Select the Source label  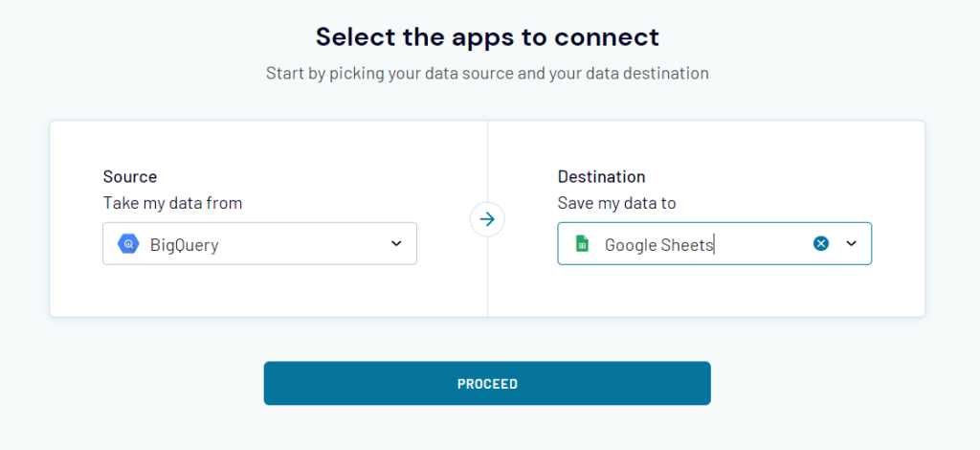130,177
